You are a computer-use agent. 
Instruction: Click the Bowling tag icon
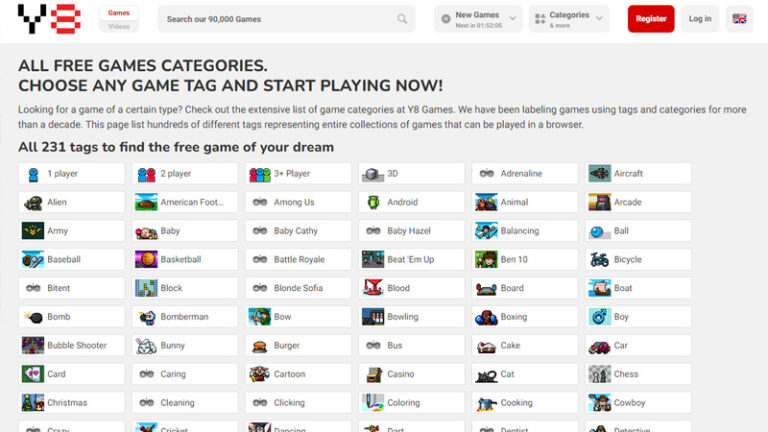tap(373, 317)
